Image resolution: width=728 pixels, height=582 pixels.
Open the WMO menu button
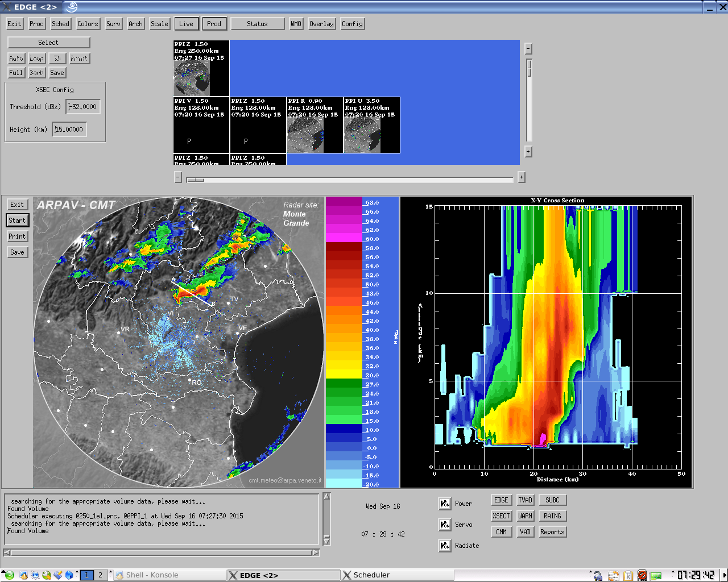(296, 24)
